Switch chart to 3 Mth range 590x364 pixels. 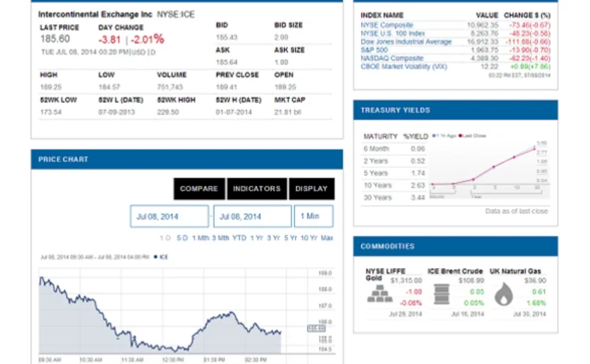(220, 238)
